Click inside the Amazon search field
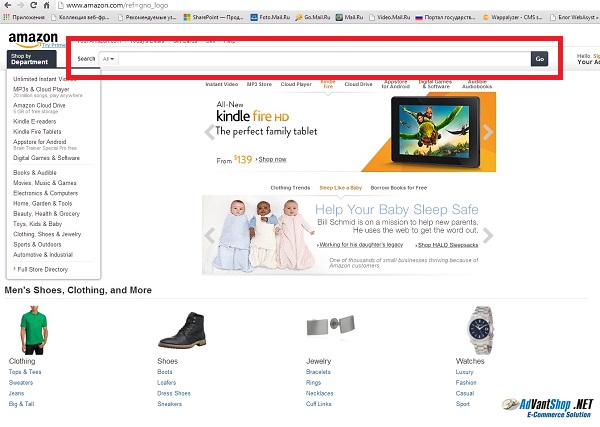Image resolution: width=600 pixels, height=427 pixels. pyautogui.click(x=324, y=59)
